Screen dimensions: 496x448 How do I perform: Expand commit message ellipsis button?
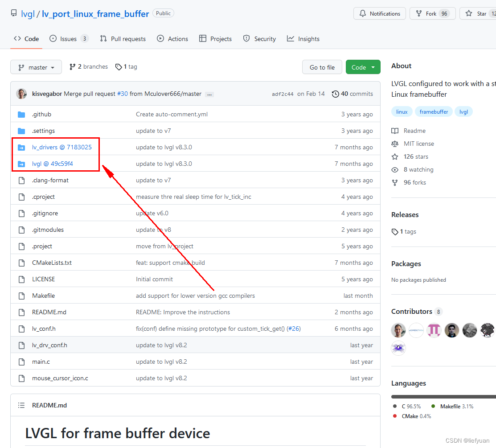point(209,95)
